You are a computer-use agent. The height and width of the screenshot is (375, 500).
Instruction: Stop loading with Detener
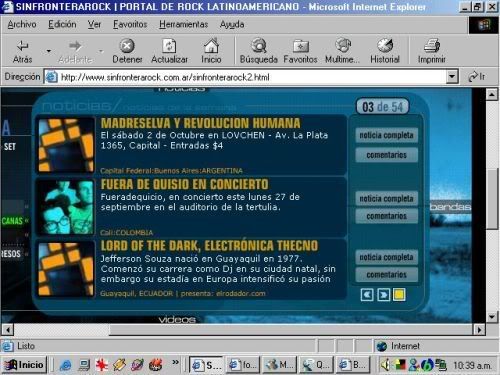pos(127,51)
